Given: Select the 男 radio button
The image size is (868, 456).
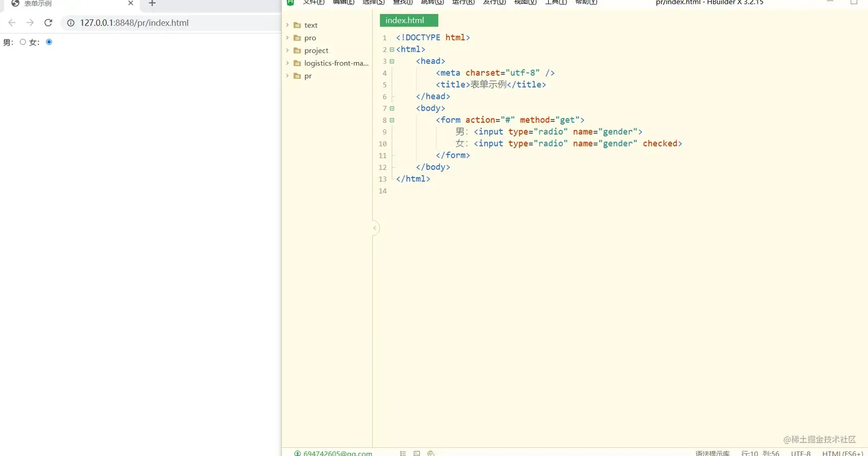Looking at the screenshot, I should coord(23,42).
